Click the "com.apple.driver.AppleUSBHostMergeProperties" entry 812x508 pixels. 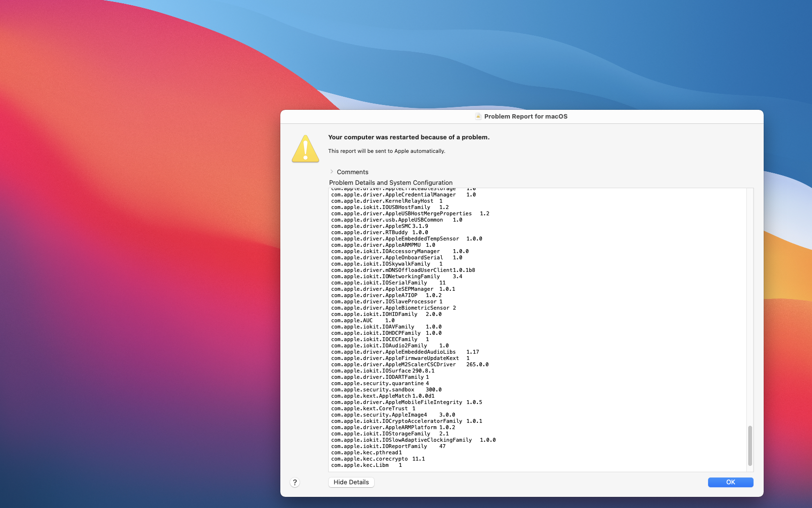coord(410,214)
